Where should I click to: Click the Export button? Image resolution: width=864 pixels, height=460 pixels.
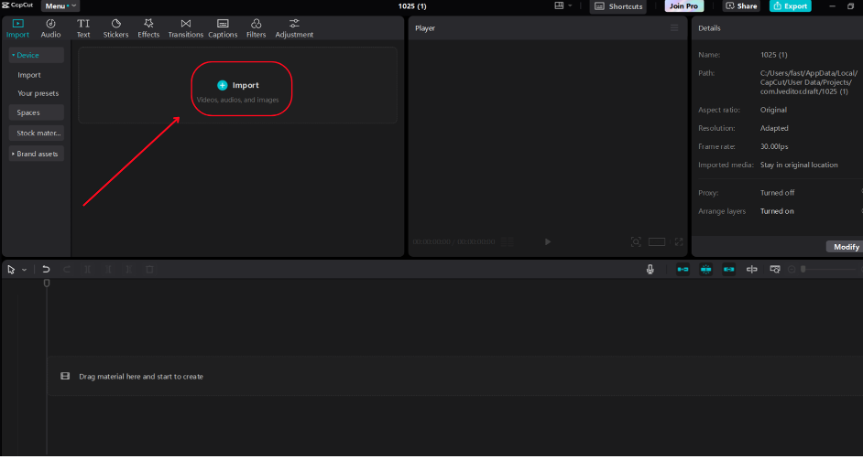[x=790, y=6]
